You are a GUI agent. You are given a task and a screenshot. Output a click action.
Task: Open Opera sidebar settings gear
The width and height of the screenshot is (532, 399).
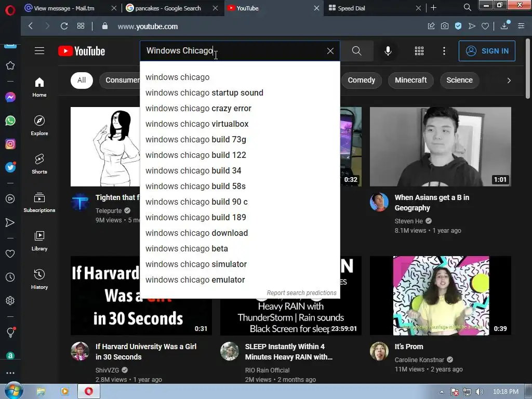[x=10, y=301]
